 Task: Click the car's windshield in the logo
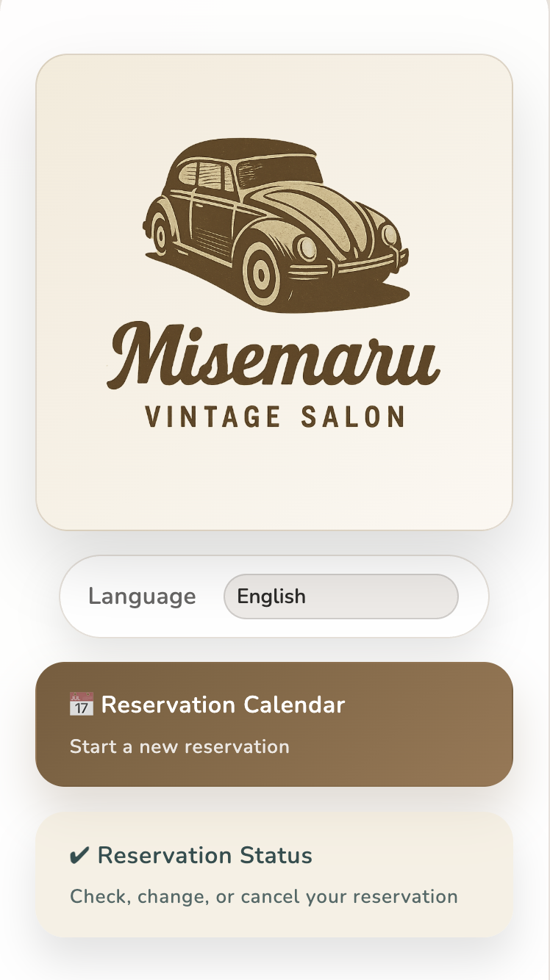279,174
